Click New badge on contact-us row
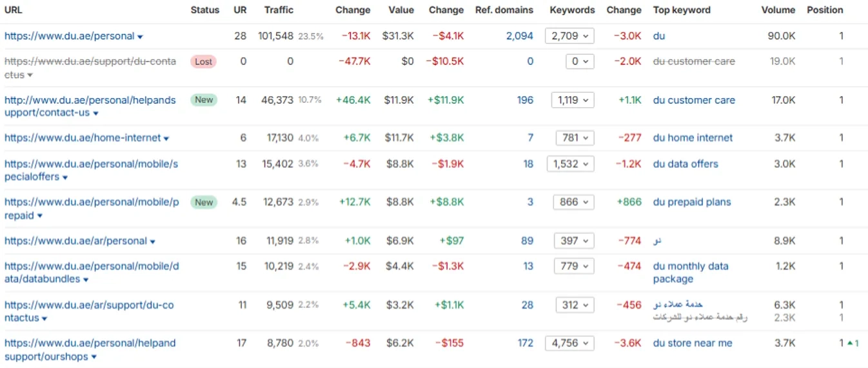Image resolution: width=868 pixels, height=368 pixels. click(x=204, y=99)
